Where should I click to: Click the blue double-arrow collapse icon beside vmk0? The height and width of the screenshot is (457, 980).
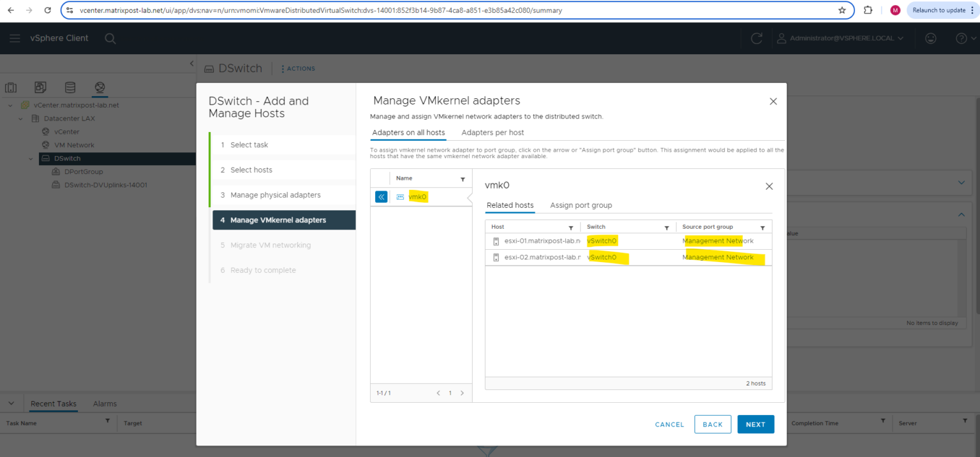tap(381, 196)
